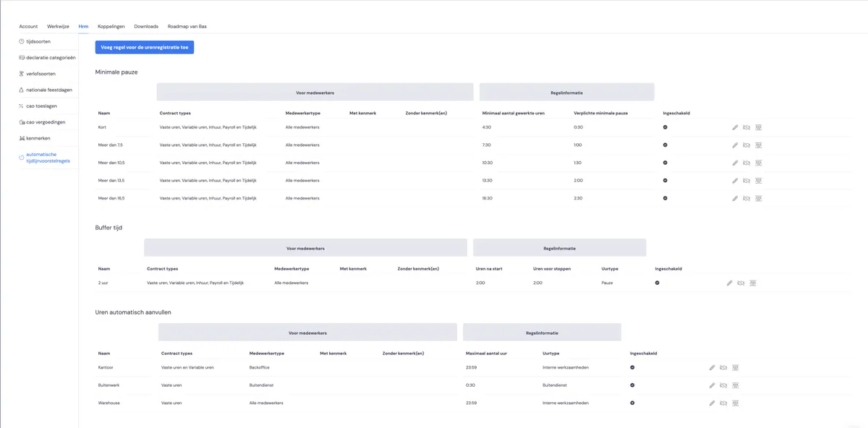Open the Account tab
Viewport: 868px width, 428px height.
(x=28, y=26)
